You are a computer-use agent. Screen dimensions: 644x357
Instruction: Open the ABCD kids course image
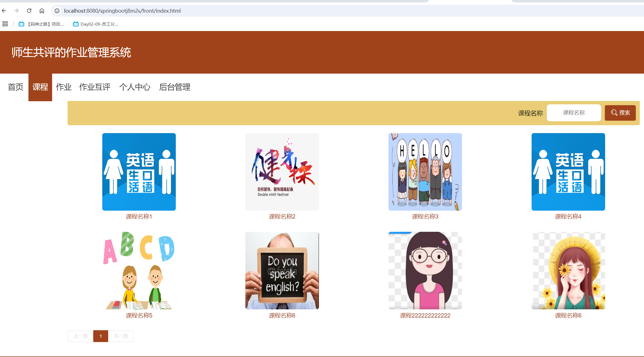coord(139,270)
